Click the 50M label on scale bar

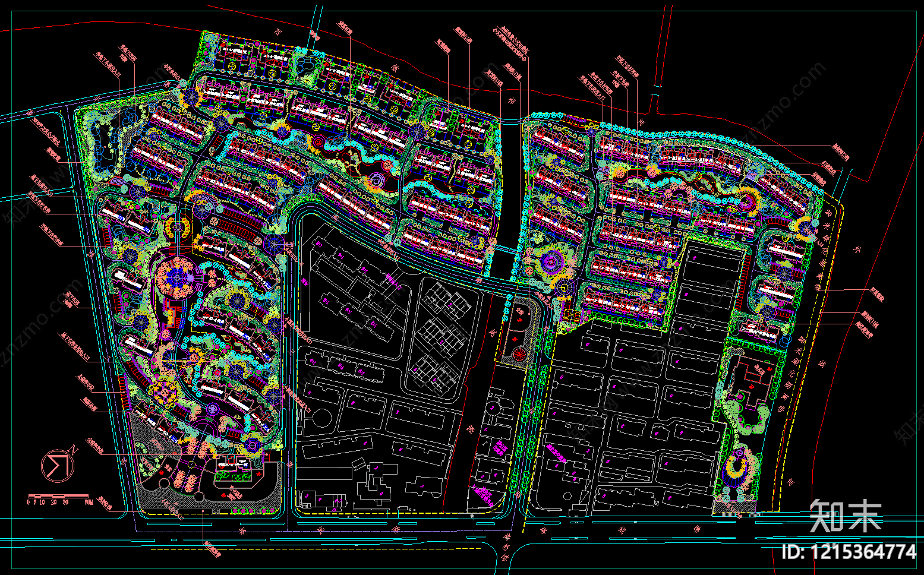(89, 503)
